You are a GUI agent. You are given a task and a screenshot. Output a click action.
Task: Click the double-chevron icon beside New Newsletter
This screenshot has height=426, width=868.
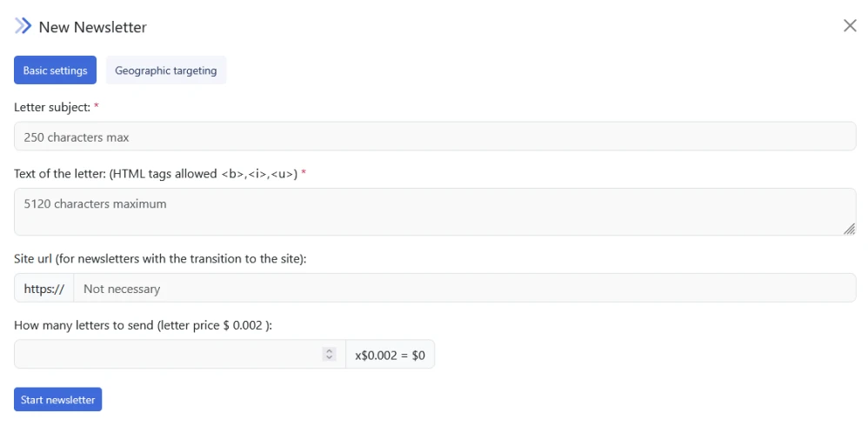23,26
